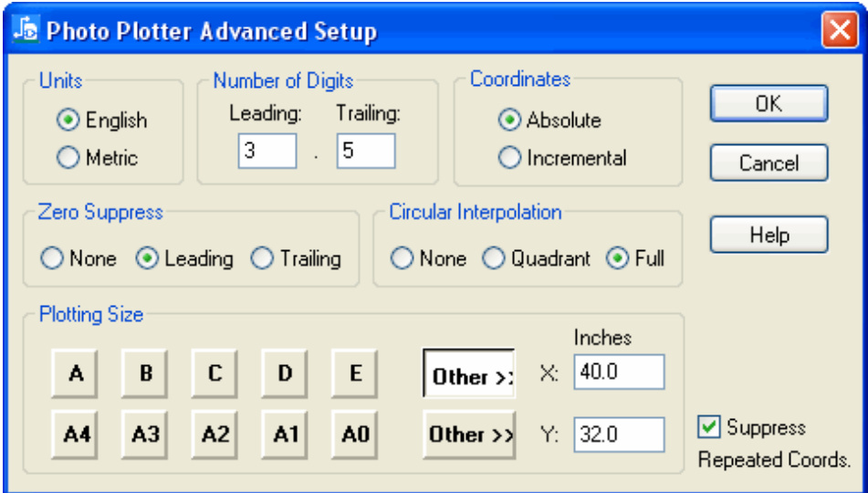Toggle Suppress Repeated Coords checkbox
This screenshot has width=868, height=493.
point(709,427)
